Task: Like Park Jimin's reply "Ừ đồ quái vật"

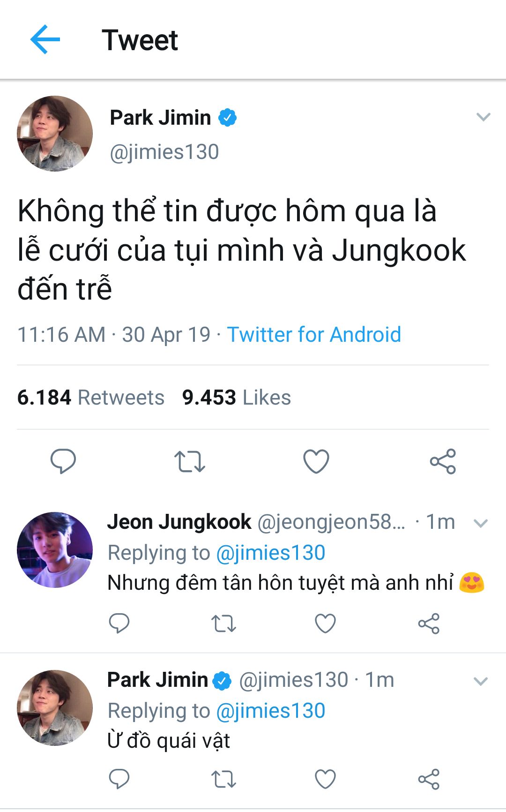Action: click(325, 779)
